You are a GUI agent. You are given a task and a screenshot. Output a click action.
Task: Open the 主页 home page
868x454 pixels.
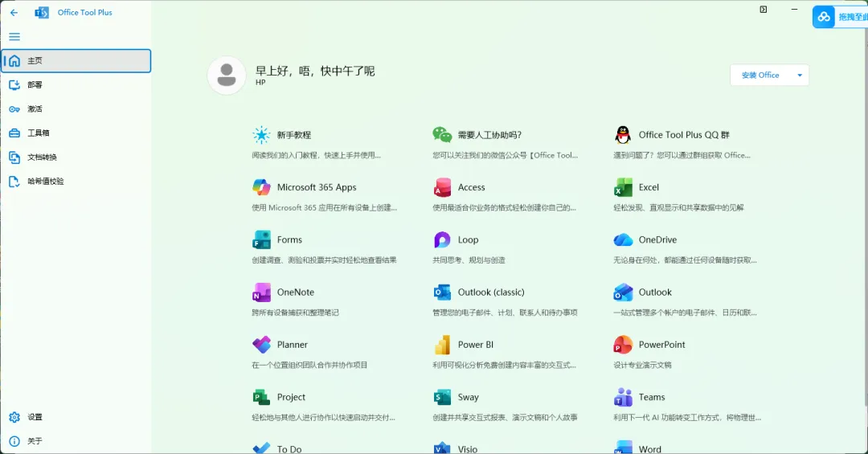coord(76,61)
